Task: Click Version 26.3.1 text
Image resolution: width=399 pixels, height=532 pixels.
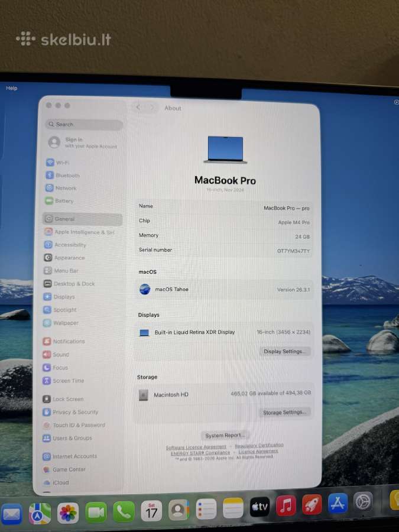Action: pos(293,290)
